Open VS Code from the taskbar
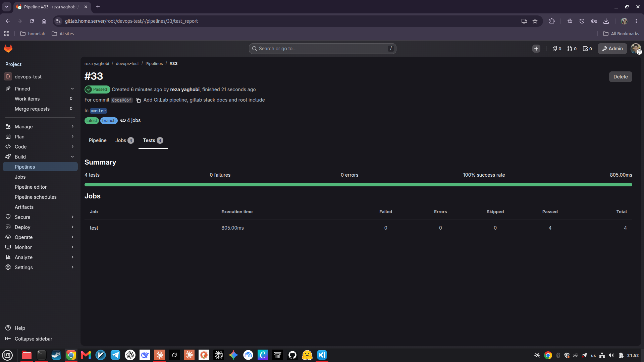 [x=322, y=355]
